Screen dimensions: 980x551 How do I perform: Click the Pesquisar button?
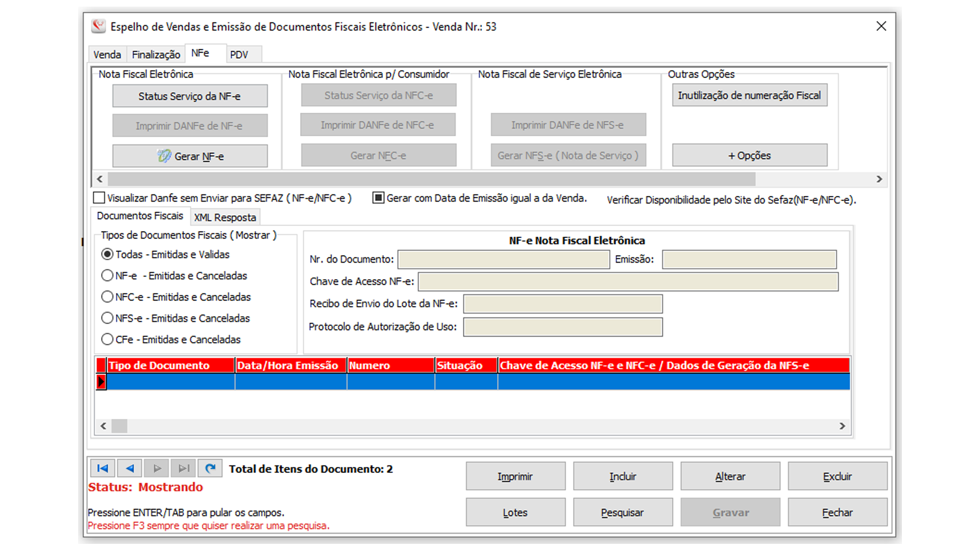[623, 512]
